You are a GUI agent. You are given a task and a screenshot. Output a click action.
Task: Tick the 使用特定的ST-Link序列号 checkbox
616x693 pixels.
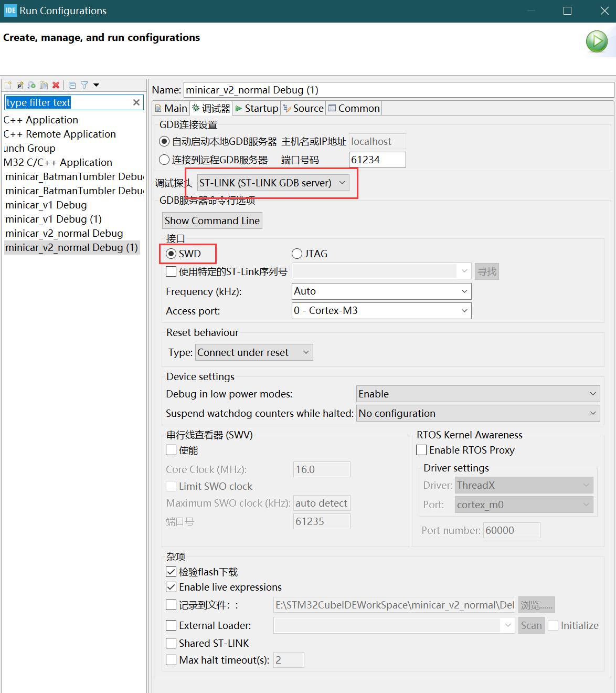point(171,271)
